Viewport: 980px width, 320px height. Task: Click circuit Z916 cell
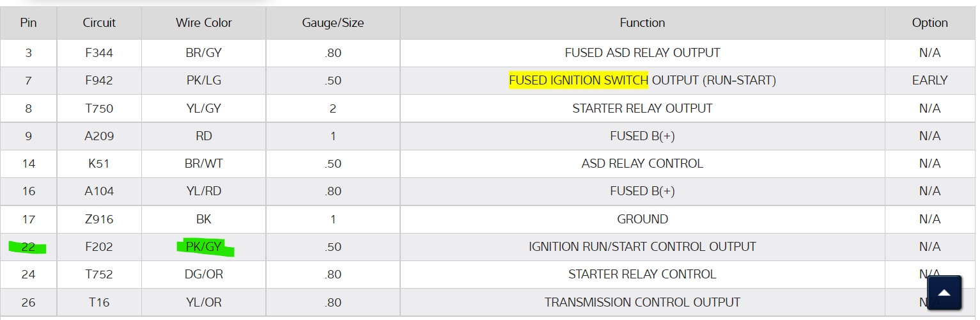coord(99,220)
